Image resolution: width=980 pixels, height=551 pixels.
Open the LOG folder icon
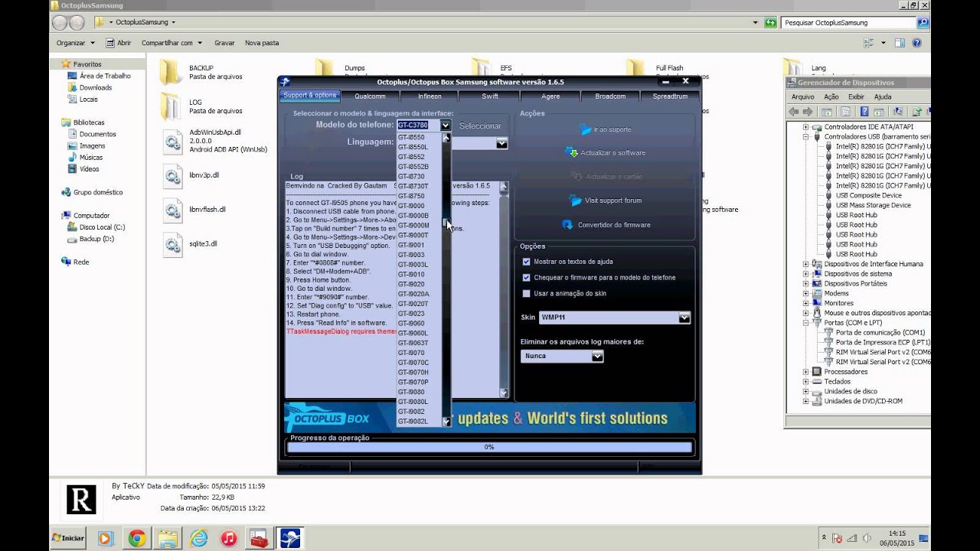171,106
